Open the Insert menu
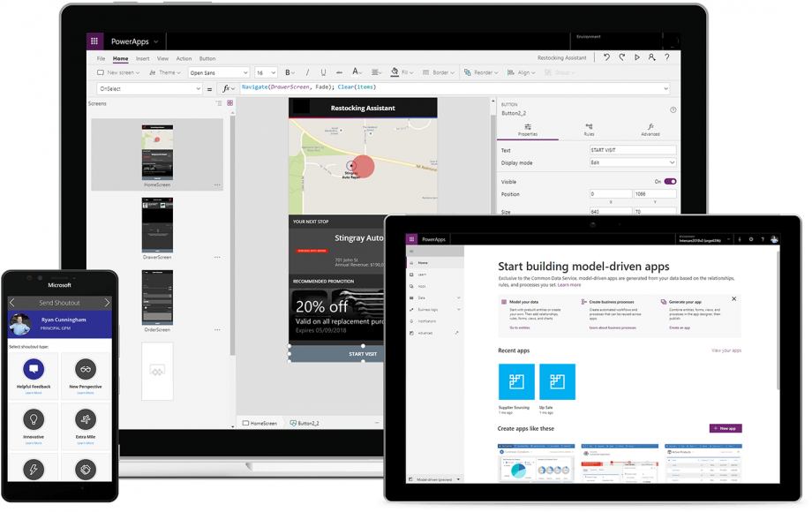 point(142,58)
